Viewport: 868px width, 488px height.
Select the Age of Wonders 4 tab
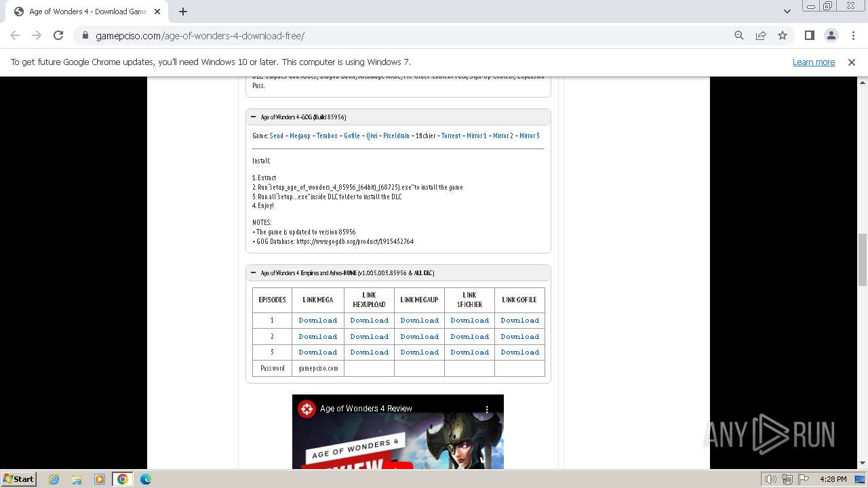click(x=87, y=12)
